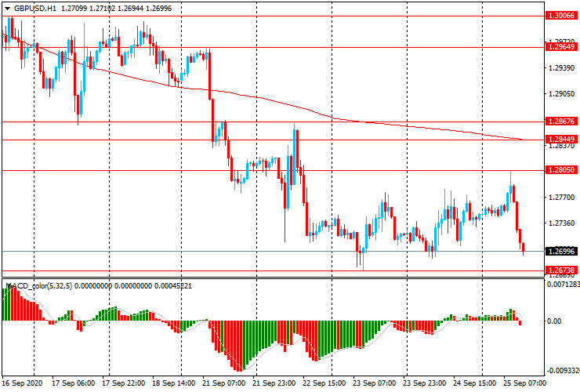Click the MACD_color(5,32,5) indicator label

39,285
